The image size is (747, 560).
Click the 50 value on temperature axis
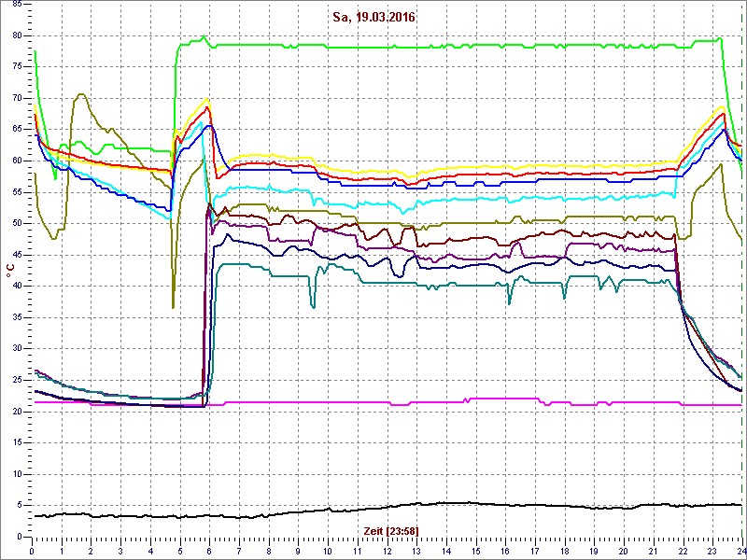(x=16, y=223)
